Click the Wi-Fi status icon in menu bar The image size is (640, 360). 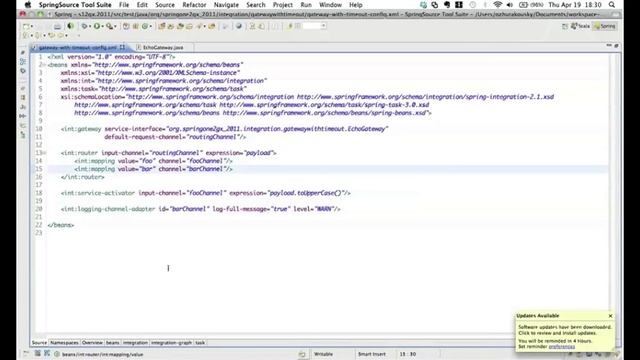click(x=497, y=5)
